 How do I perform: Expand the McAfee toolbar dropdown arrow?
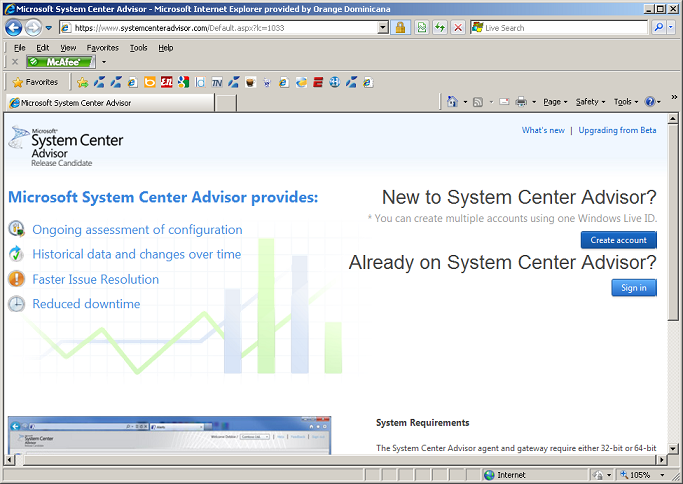[x=104, y=62]
